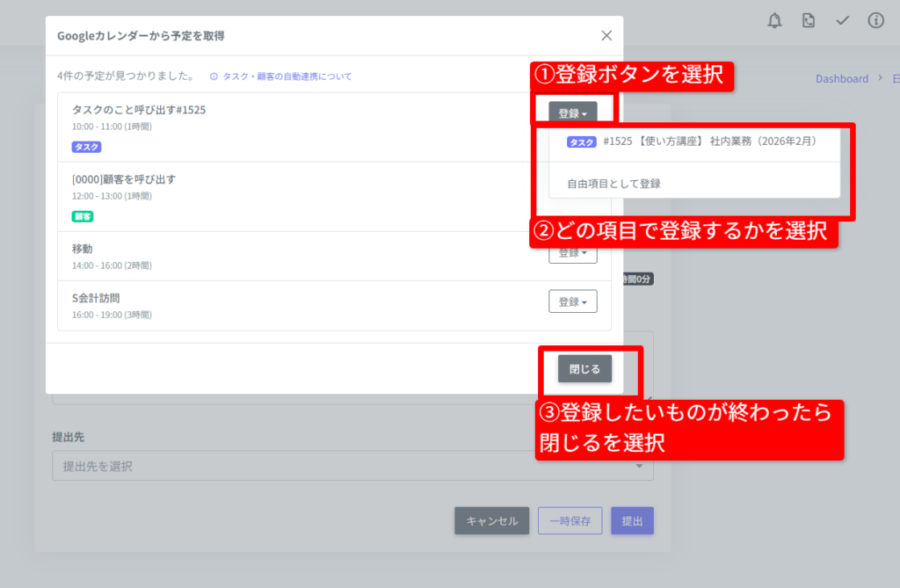Open the phone document icon in header
Screen dimensions: 900x588
pyautogui.click(x=809, y=21)
